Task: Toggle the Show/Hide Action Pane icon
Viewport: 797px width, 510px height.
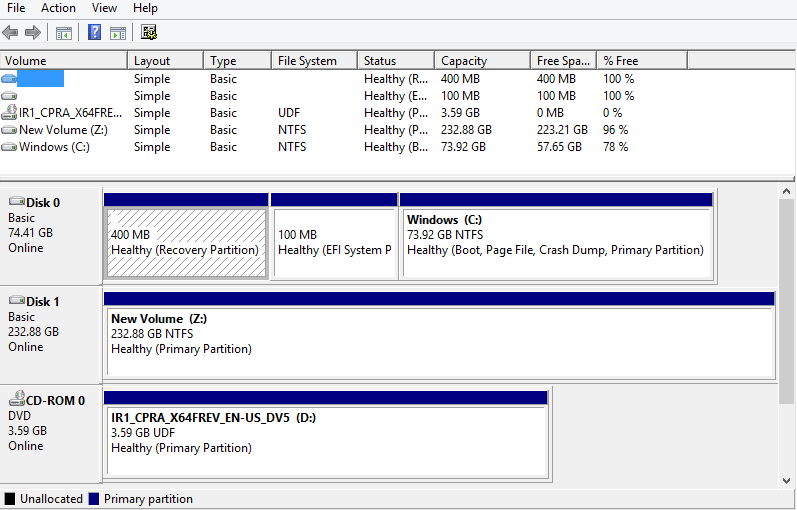Action: (118, 33)
